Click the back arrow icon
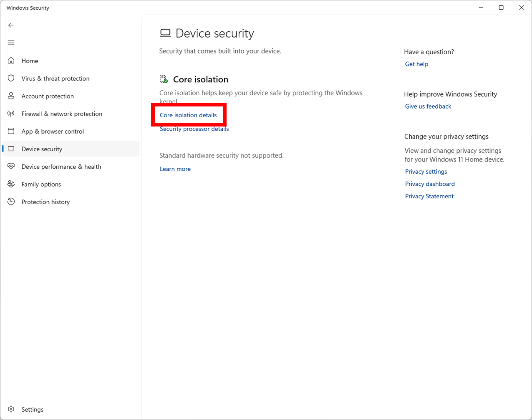The width and height of the screenshot is (532, 420). [x=11, y=25]
